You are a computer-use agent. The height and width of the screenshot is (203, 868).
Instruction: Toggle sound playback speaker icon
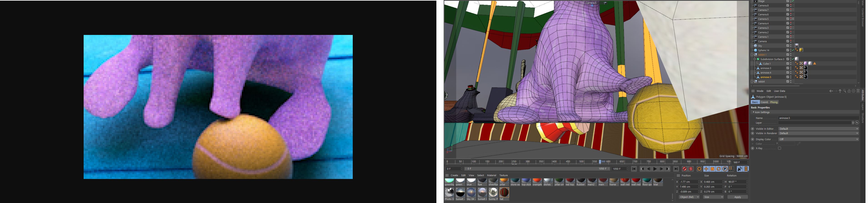[740, 169]
